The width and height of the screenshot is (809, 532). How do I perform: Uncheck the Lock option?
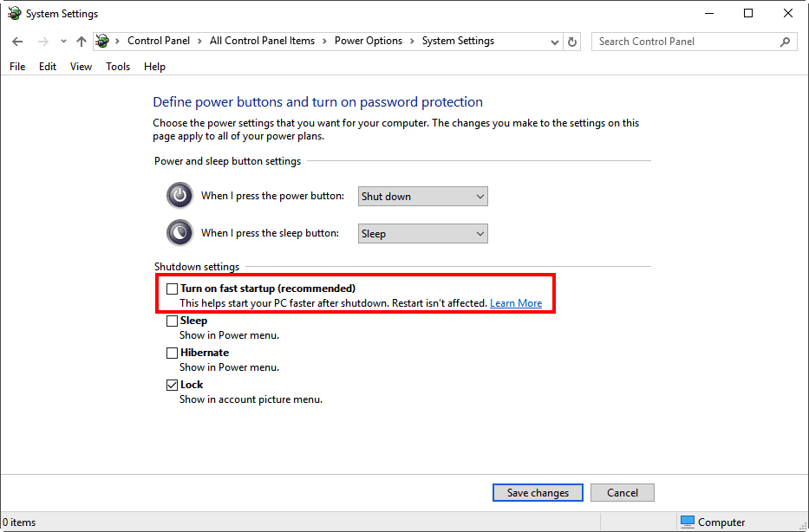(x=172, y=384)
